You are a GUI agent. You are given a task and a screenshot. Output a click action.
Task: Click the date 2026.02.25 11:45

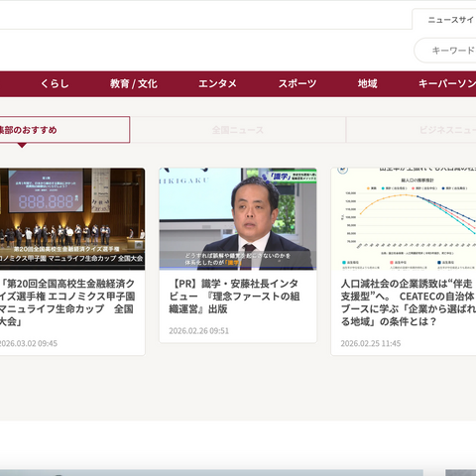(x=371, y=343)
